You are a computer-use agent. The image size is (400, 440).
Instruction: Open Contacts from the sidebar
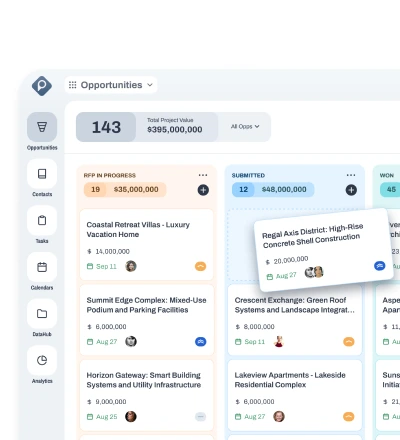[x=42, y=174]
